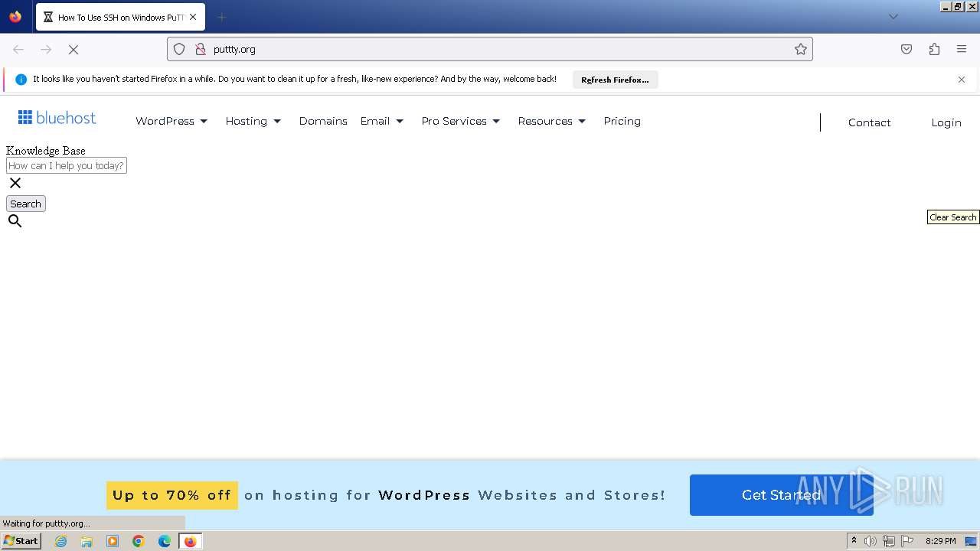Show hidden tray icons arrow
Screen dimensions: 980x551
pos(854,541)
